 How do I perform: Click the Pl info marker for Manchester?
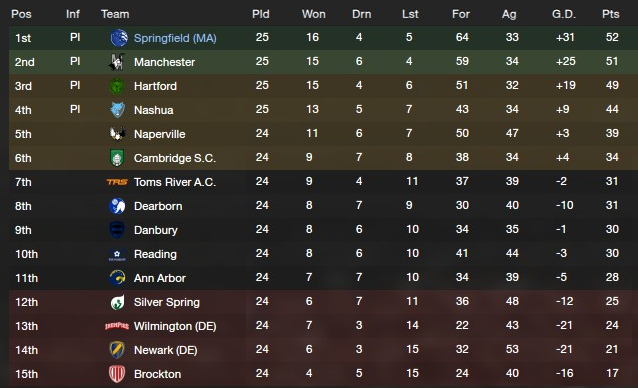click(x=75, y=61)
